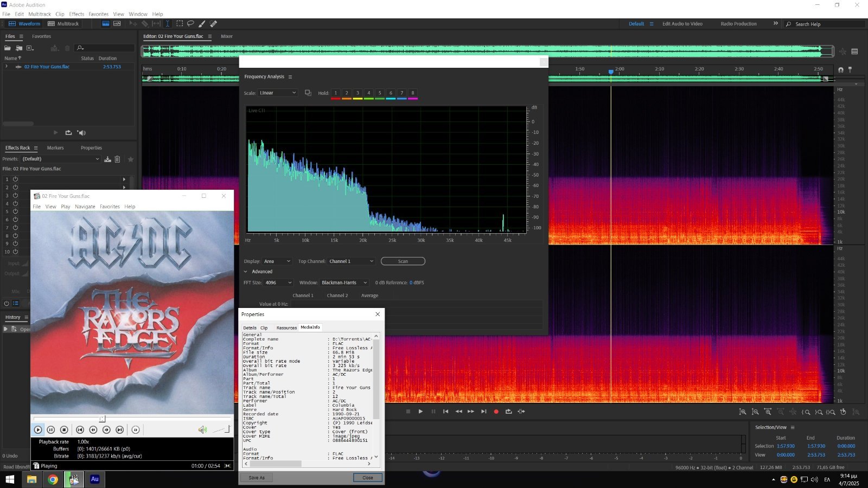This screenshot has height=488, width=868.
Task: Select the Time Selection tool in Audition toolbar
Action: 167,24
